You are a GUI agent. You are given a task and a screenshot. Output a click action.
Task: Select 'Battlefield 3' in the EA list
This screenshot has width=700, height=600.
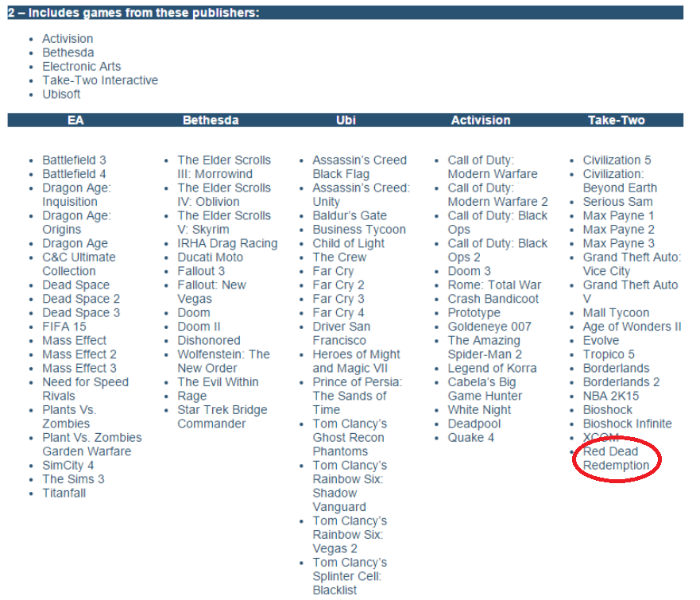pos(74,160)
